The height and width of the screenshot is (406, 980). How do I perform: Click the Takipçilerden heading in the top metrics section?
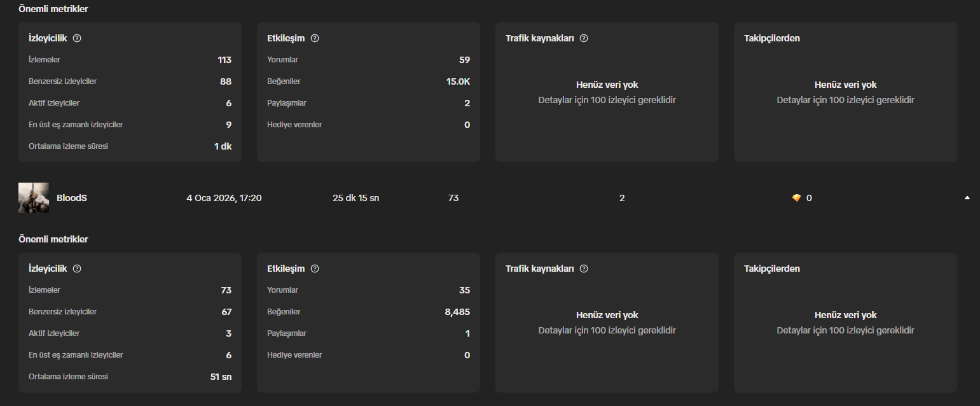pos(772,38)
